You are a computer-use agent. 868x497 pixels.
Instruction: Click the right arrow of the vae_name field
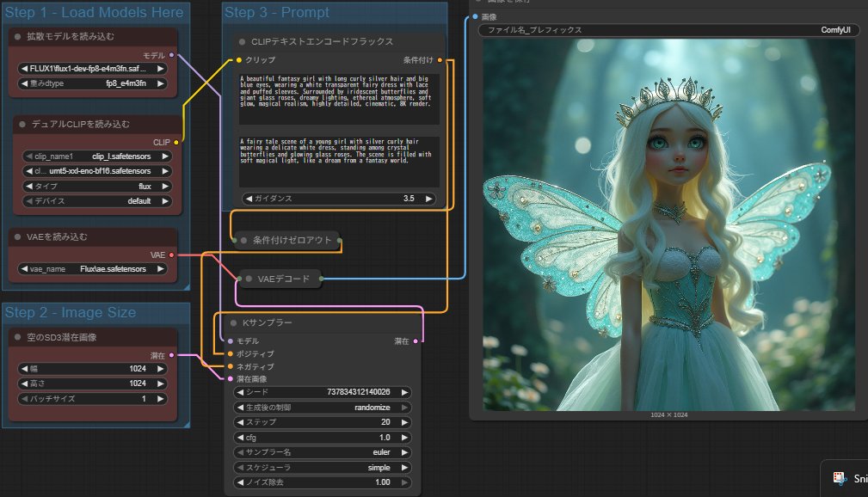pyautogui.click(x=161, y=269)
